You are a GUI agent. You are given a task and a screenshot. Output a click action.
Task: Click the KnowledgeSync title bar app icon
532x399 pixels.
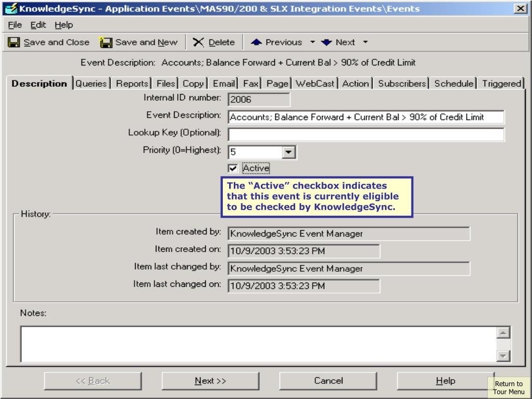coord(11,8)
